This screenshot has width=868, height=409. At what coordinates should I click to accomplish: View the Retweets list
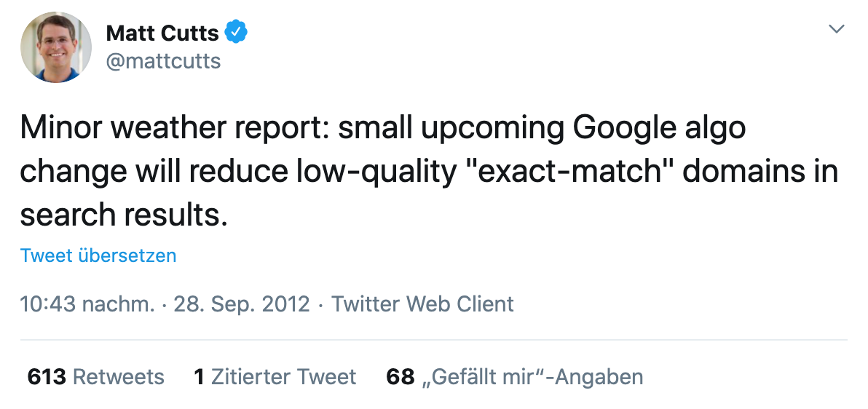click(x=119, y=376)
